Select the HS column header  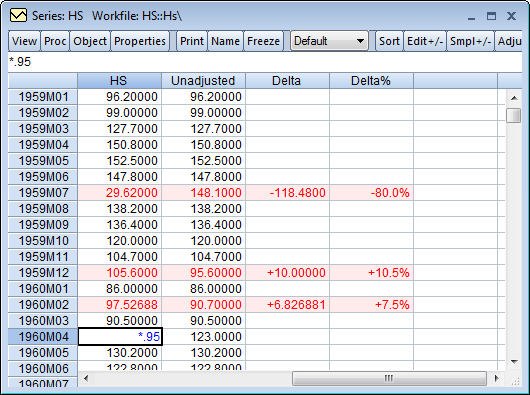[119, 81]
